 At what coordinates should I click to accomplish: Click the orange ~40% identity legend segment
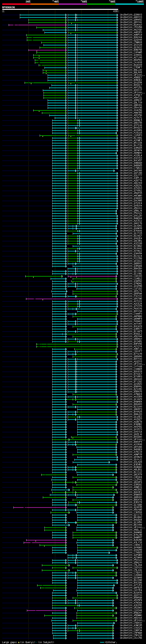[45, 4]
